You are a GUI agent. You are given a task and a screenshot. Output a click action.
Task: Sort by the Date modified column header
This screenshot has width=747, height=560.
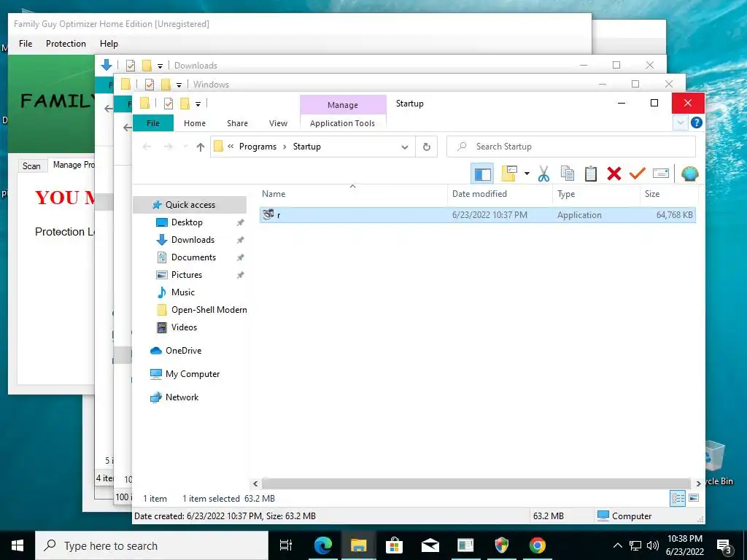[x=500, y=194]
